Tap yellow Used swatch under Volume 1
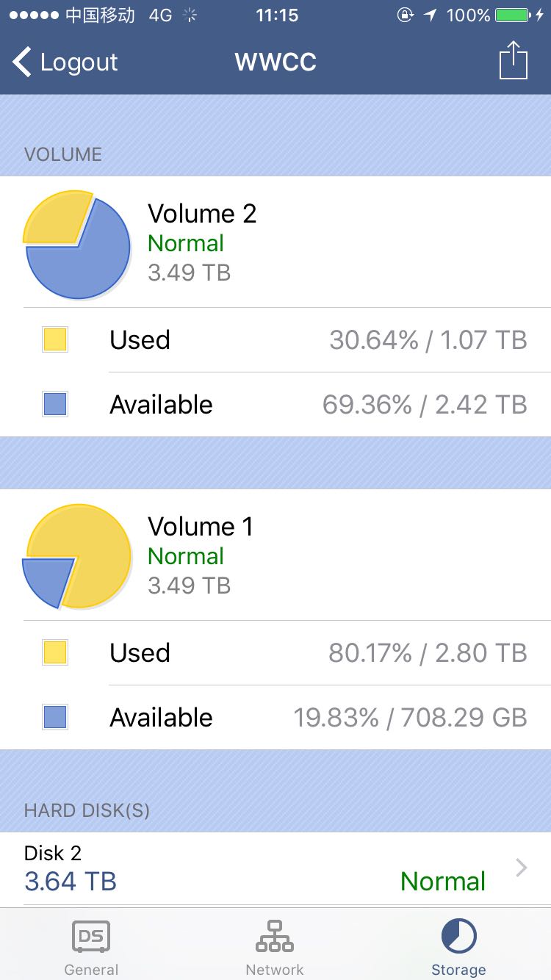The width and height of the screenshot is (551, 980). click(55, 653)
